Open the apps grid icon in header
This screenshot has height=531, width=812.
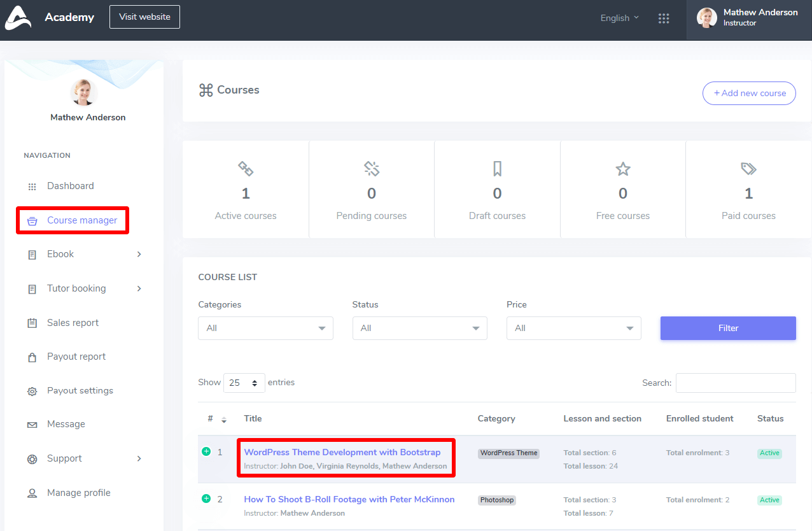pos(664,18)
